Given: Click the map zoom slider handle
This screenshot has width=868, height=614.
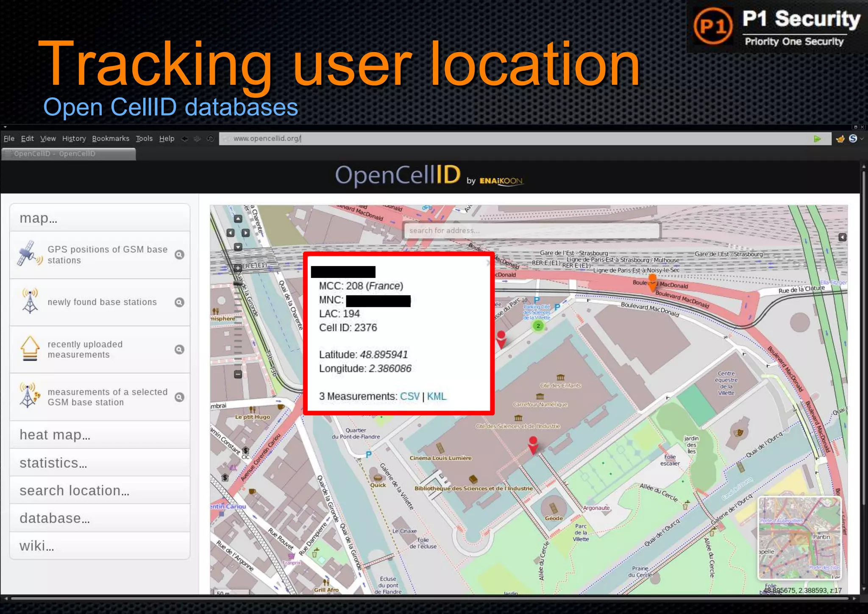Looking at the screenshot, I should [x=238, y=283].
